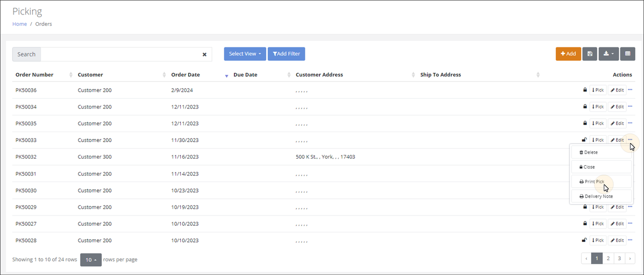Click the 2/9/2024 order date cell

(x=182, y=90)
